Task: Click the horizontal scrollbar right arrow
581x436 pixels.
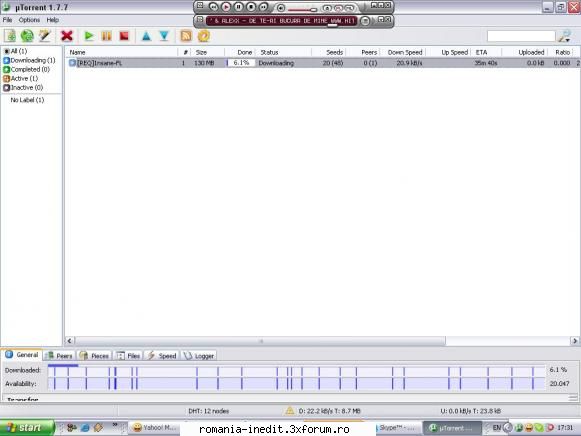Action: (575, 340)
